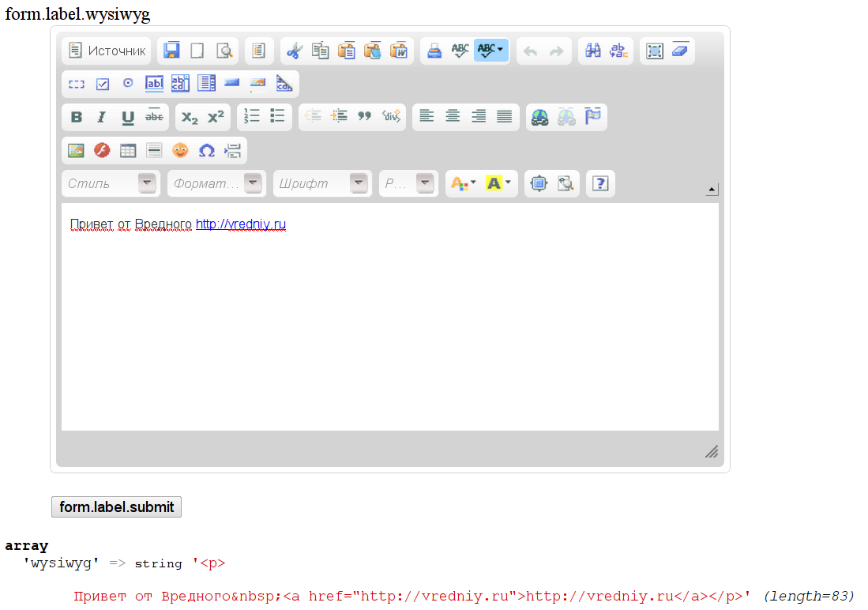
Task: Click the Create Div Container icon
Action: (391, 116)
